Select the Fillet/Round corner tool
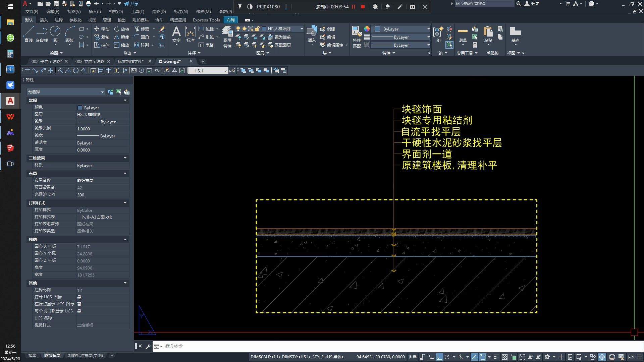The height and width of the screenshot is (362, 644). point(142,37)
